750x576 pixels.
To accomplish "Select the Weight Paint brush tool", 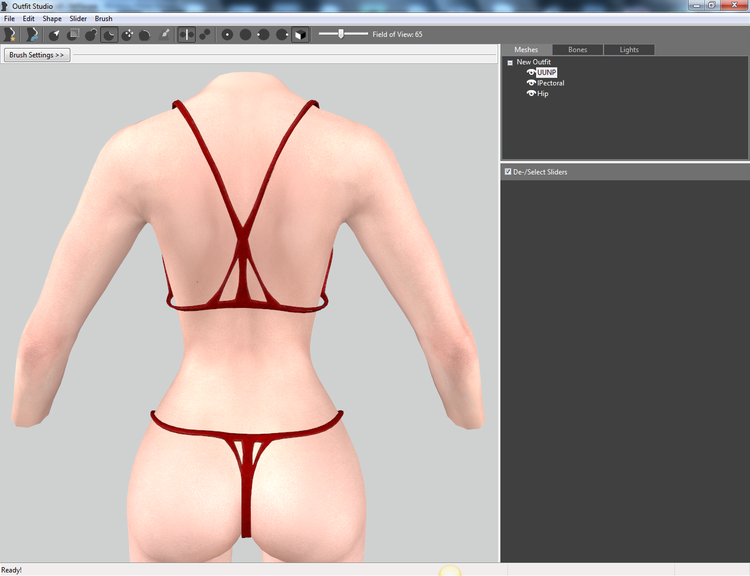I will (x=164, y=34).
